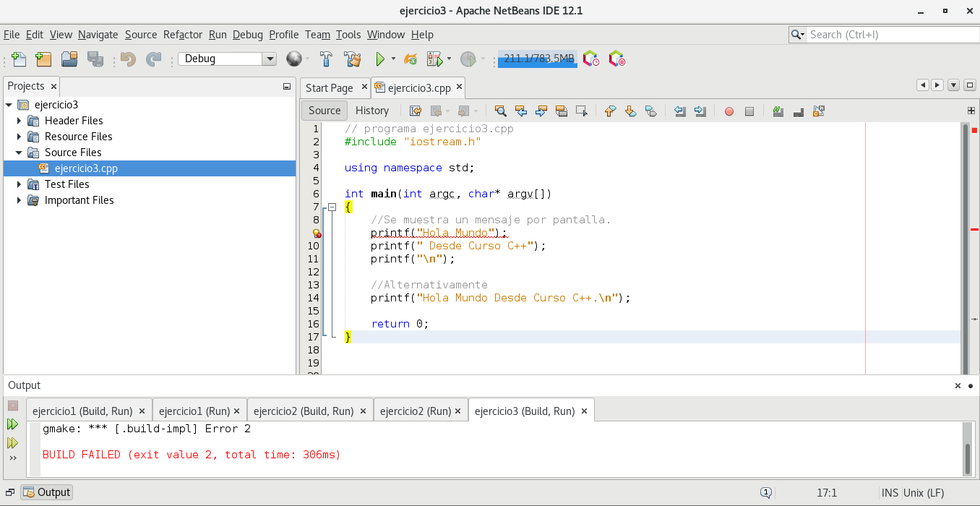Screen dimensions: 980x506
Task: Click the memory usage bar
Action: [x=538, y=59]
